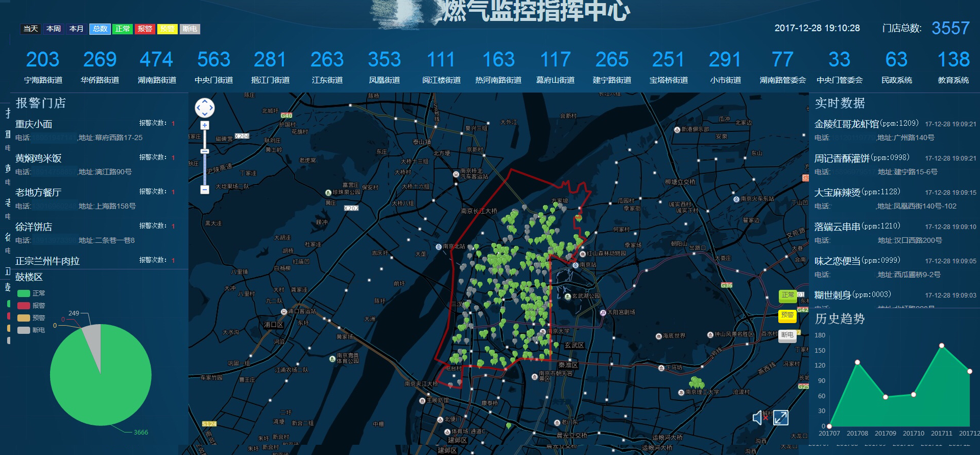980x455 pixels.
Task: Toggle the yellow 预警 filter at top
Action: [168, 29]
